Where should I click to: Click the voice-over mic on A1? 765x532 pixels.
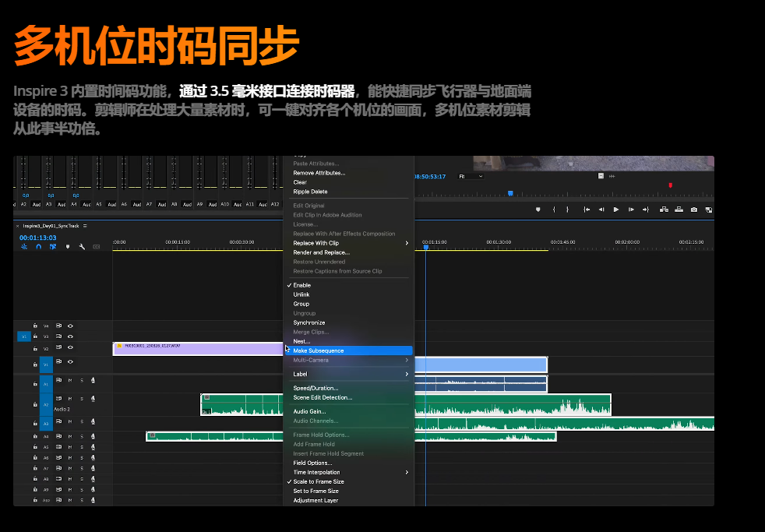[x=93, y=380]
